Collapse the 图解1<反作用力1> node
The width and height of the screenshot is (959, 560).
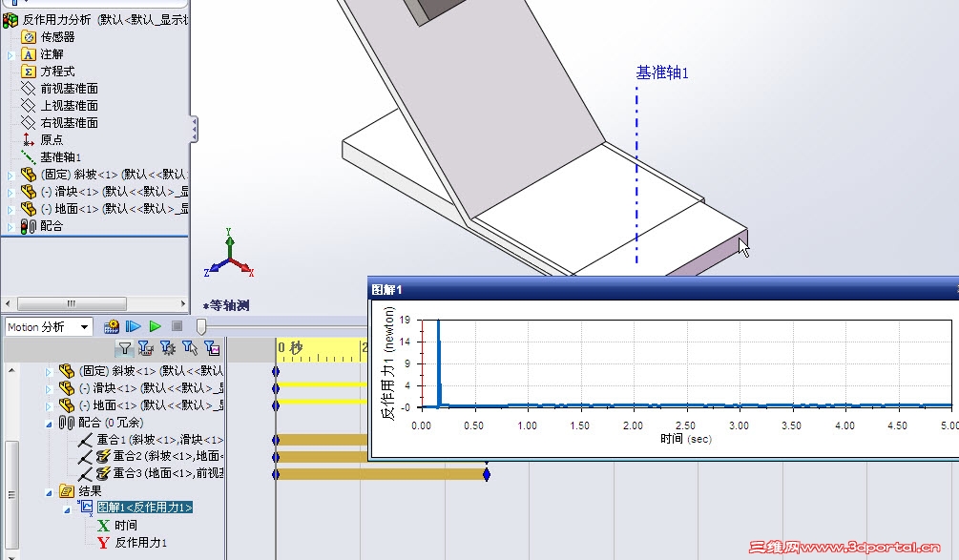pos(68,509)
